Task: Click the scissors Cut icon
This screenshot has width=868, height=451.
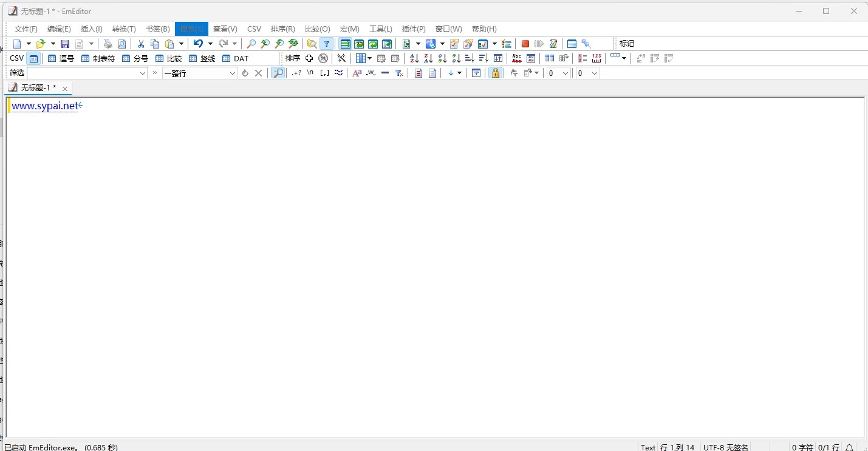Action: click(141, 44)
